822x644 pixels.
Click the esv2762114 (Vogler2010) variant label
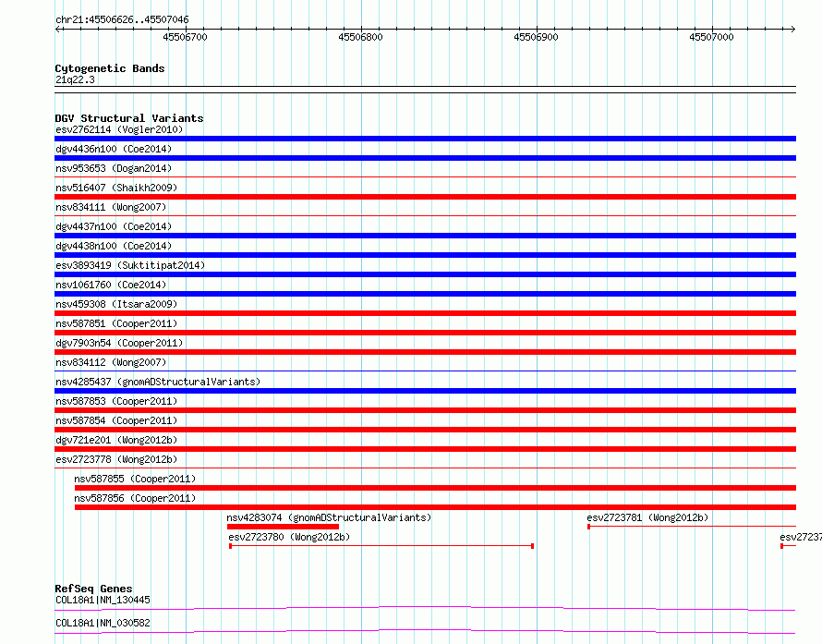(119, 129)
